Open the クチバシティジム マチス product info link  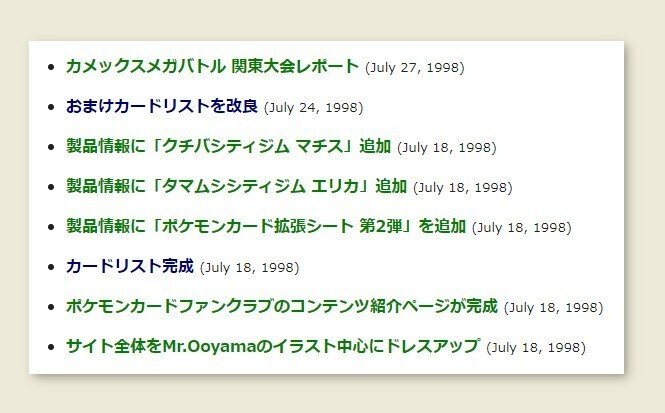[x=229, y=146]
